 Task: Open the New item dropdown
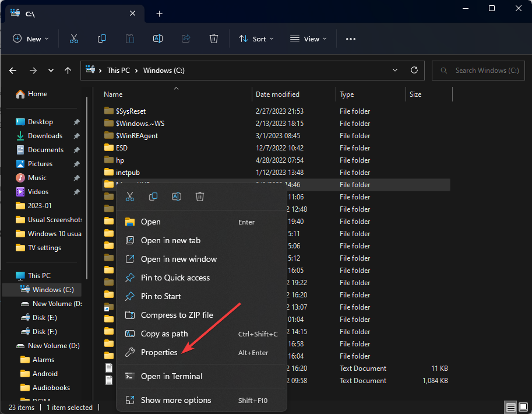click(31, 39)
